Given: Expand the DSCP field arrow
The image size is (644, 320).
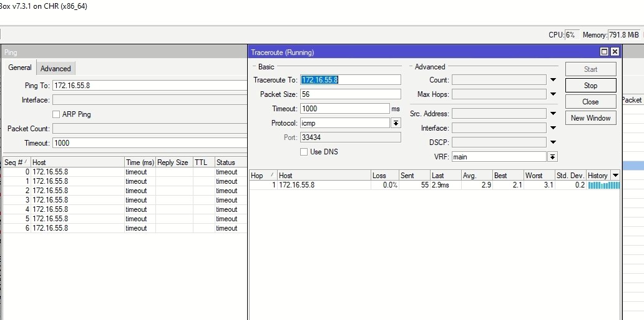Looking at the screenshot, I should (553, 142).
